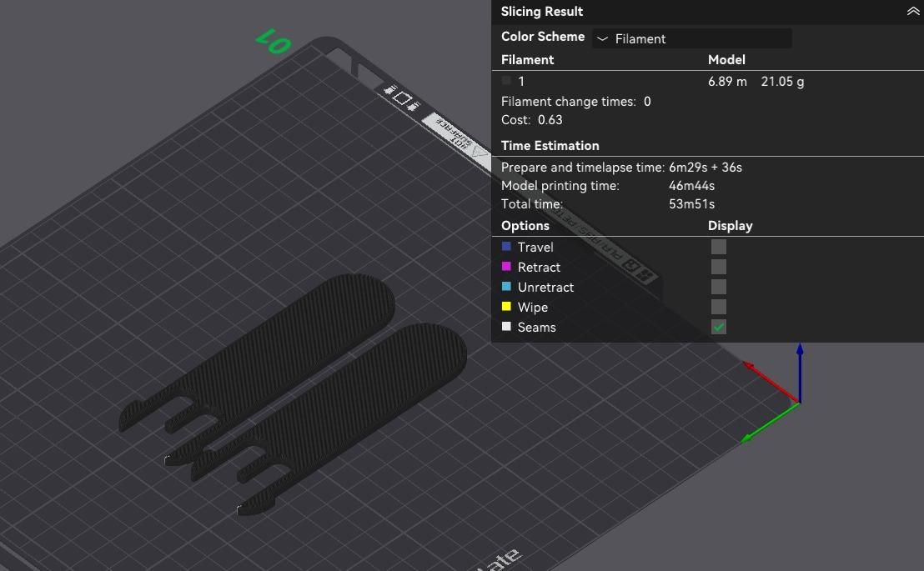
Task: Select the prepare time 6m29s + 36s
Action: pos(705,168)
